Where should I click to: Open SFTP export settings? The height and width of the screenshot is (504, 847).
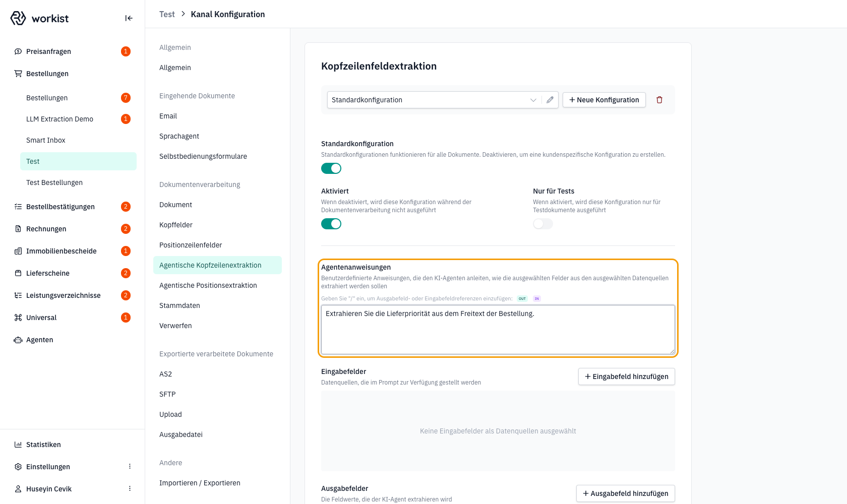[167, 394]
